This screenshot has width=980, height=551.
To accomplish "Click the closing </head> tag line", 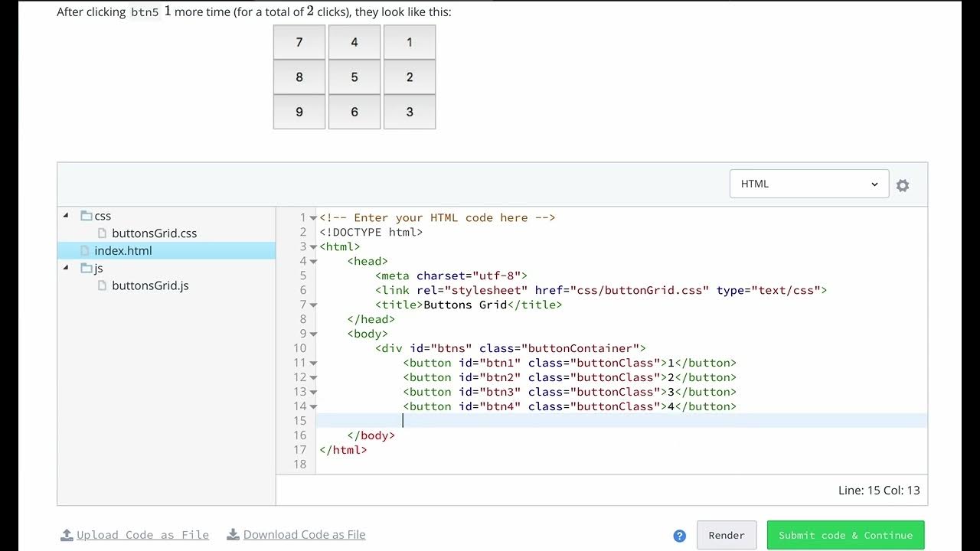I will (x=371, y=320).
